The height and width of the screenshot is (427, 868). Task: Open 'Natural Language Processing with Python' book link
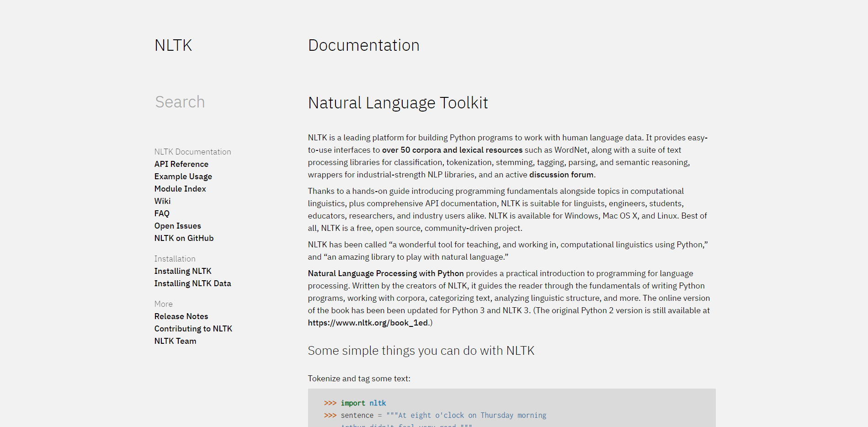385,273
